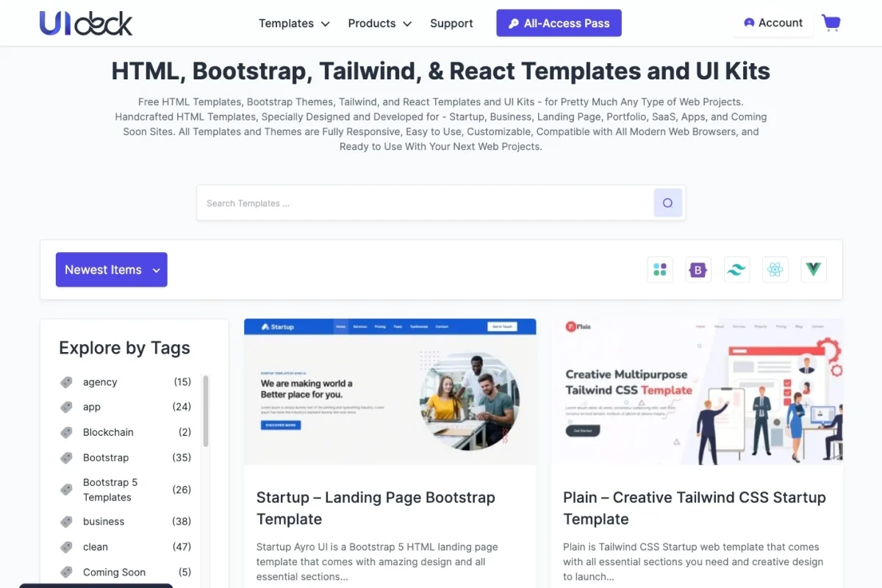The width and height of the screenshot is (882, 588).
Task: Click the main HTML, Bootstrap, Tailwind heading
Action: pyautogui.click(x=441, y=71)
